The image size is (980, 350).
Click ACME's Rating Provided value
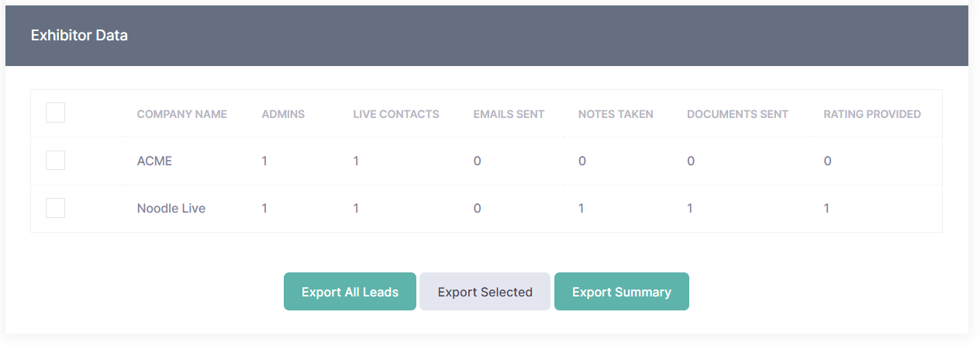[x=827, y=161]
